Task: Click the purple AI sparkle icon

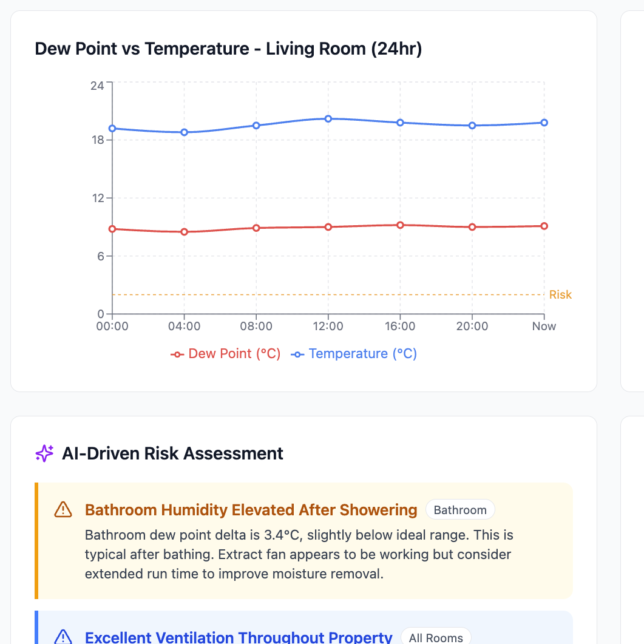Action: [x=44, y=453]
